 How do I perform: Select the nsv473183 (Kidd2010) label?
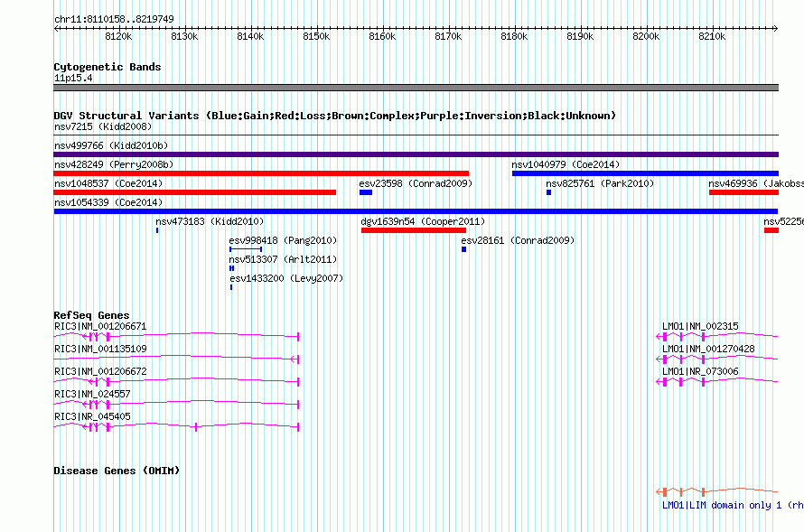210,221
